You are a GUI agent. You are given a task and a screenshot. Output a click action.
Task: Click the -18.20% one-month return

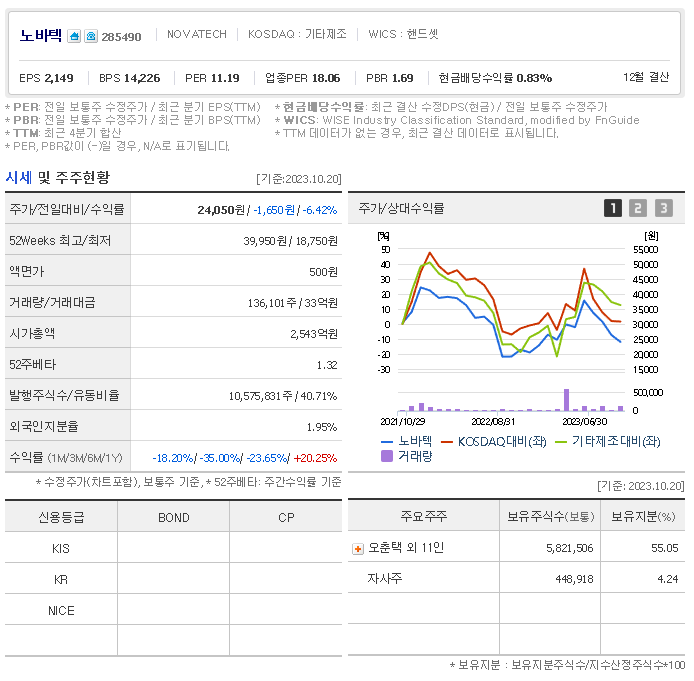pyautogui.click(x=173, y=458)
